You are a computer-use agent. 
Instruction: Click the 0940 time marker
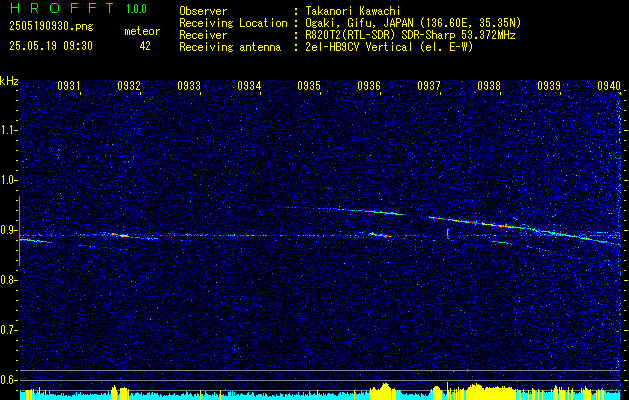click(609, 85)
